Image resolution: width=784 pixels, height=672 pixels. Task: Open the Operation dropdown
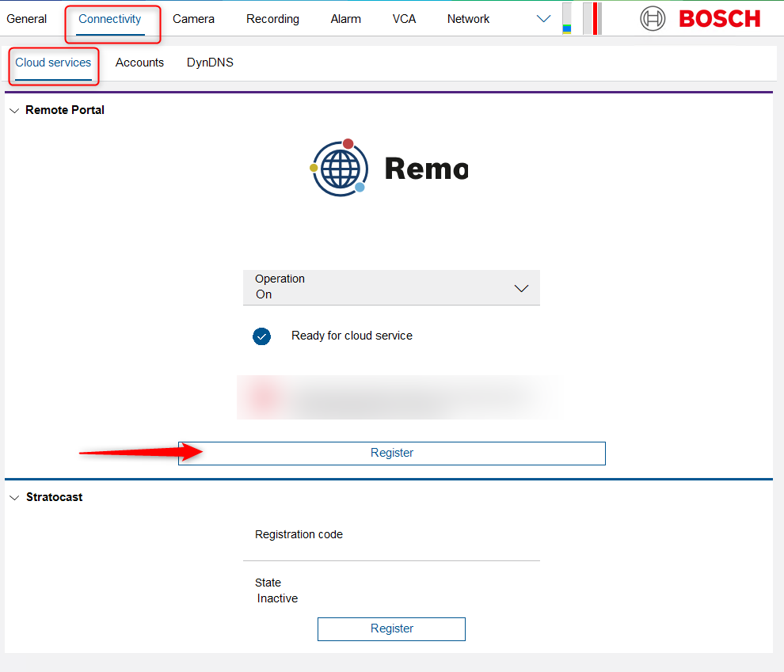391,287
